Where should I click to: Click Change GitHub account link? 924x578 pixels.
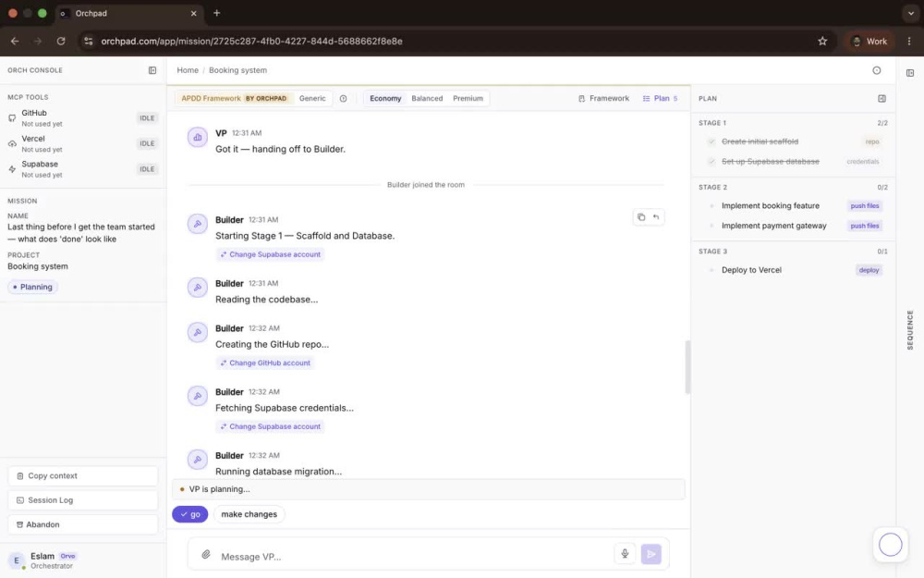point(264,363)
